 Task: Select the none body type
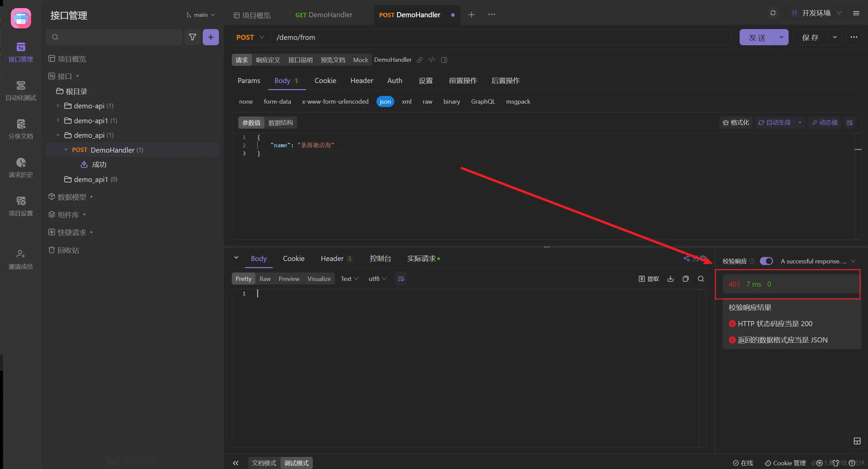pyautogui.click(x=246, y=102)
